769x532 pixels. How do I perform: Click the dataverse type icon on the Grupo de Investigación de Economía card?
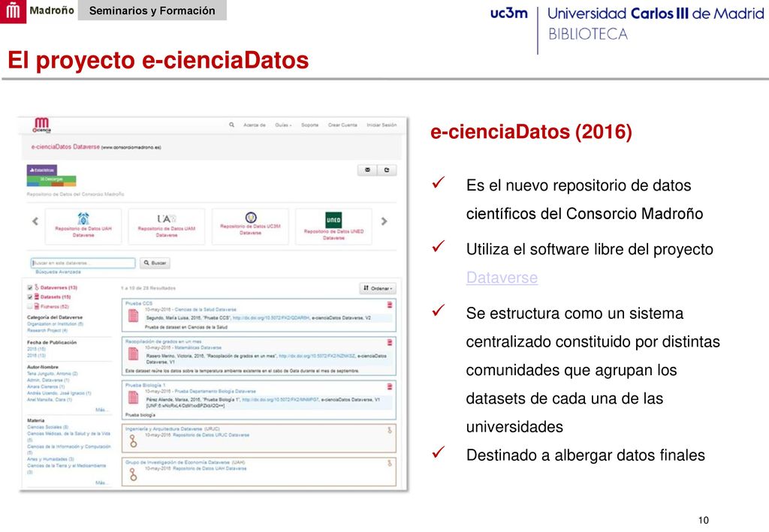click(x=390, y=463)
